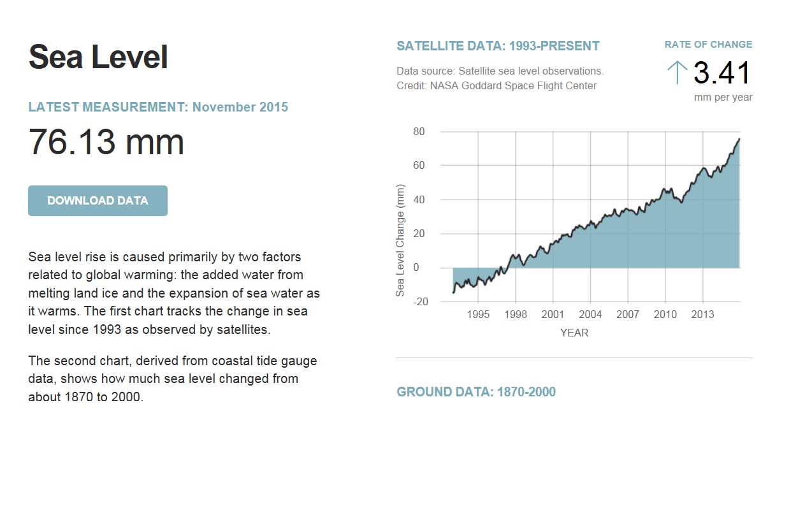Click the 1995 tick on the year axis

[478, 315]
